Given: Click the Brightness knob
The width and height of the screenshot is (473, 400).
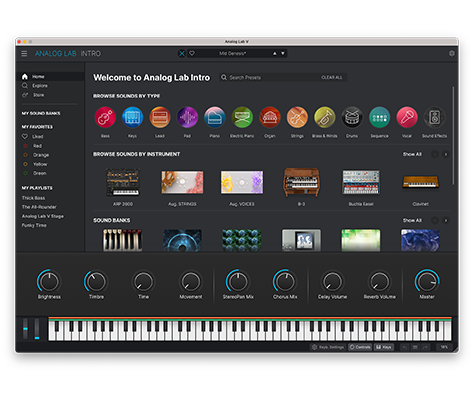Looking at the screenshot, I should click(49, 281).
